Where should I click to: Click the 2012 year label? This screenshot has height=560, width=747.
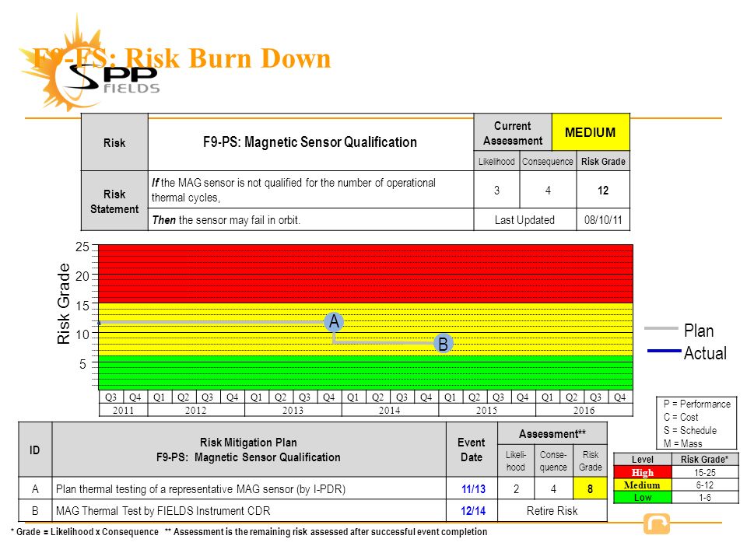[196, 410]
